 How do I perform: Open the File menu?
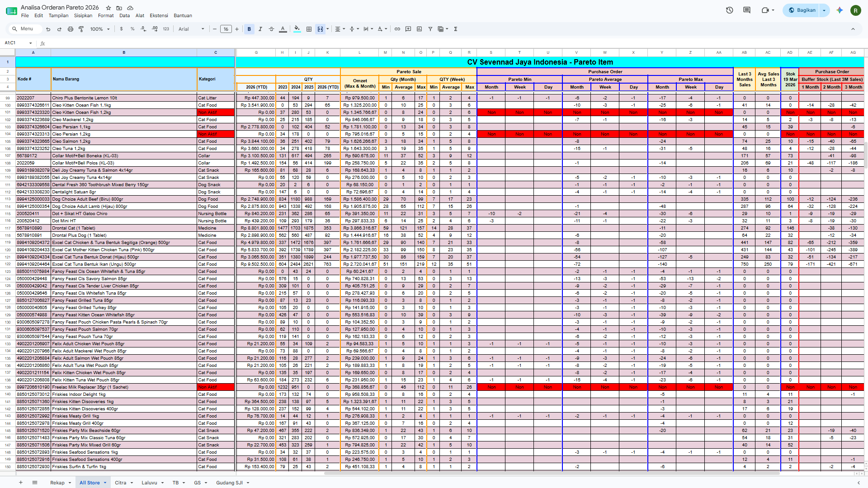tap(25, 15)
